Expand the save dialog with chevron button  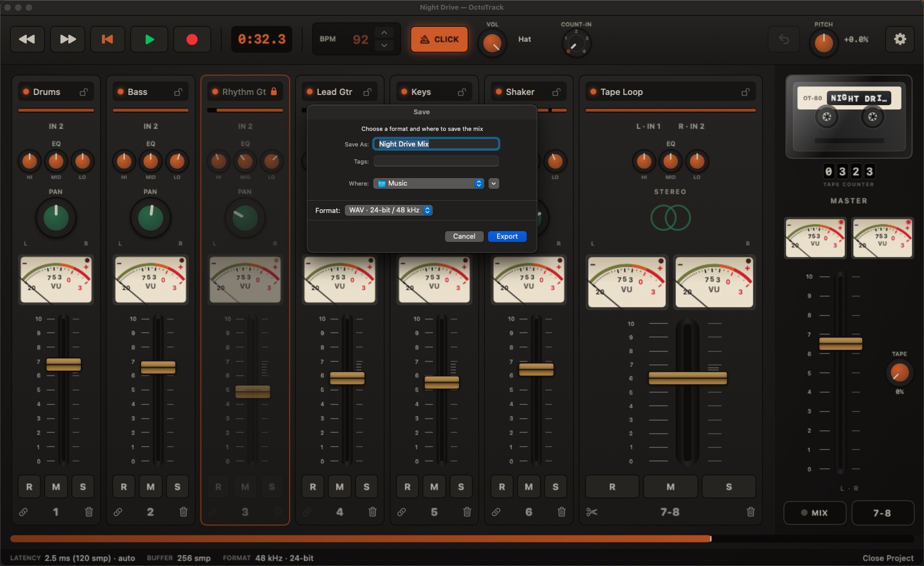[494, 183]
